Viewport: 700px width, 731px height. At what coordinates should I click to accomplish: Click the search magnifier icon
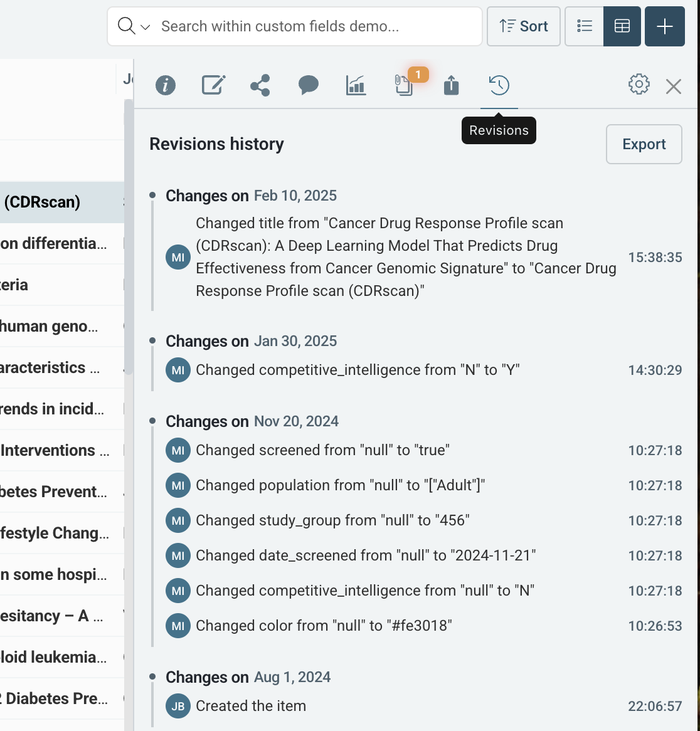click(x=126, y=26)
